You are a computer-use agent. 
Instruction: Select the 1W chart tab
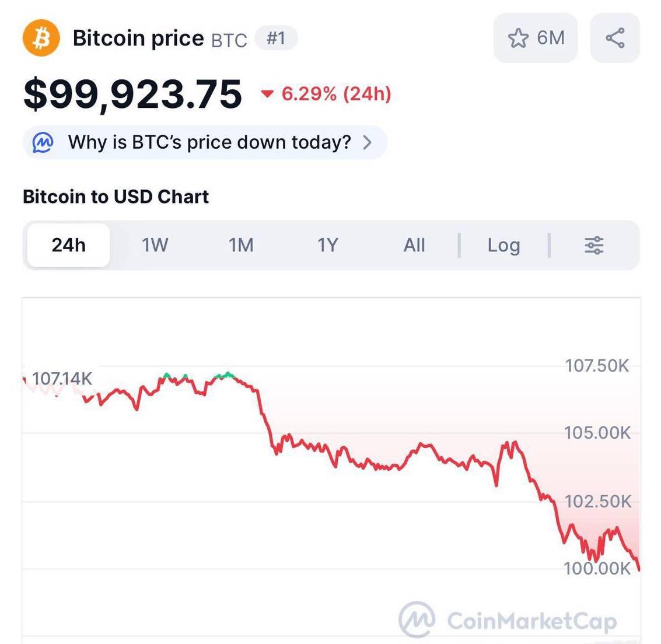pyautogui.click(x=154, y=246)
